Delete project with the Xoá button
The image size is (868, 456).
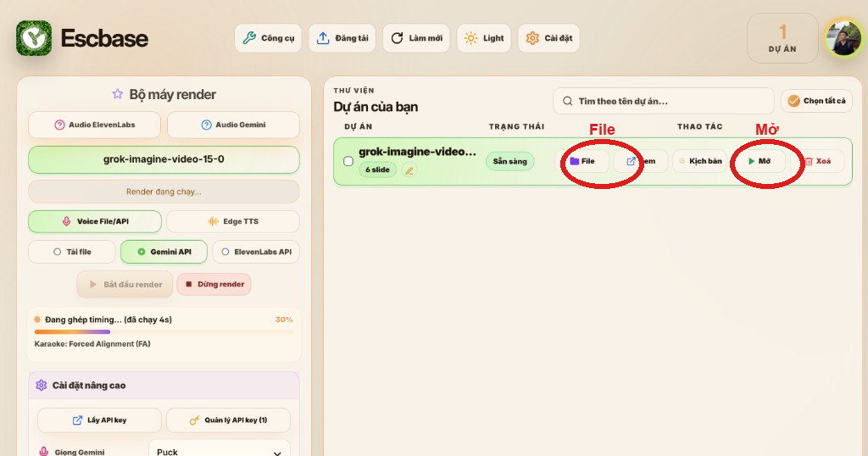click(x=817, y=162)
